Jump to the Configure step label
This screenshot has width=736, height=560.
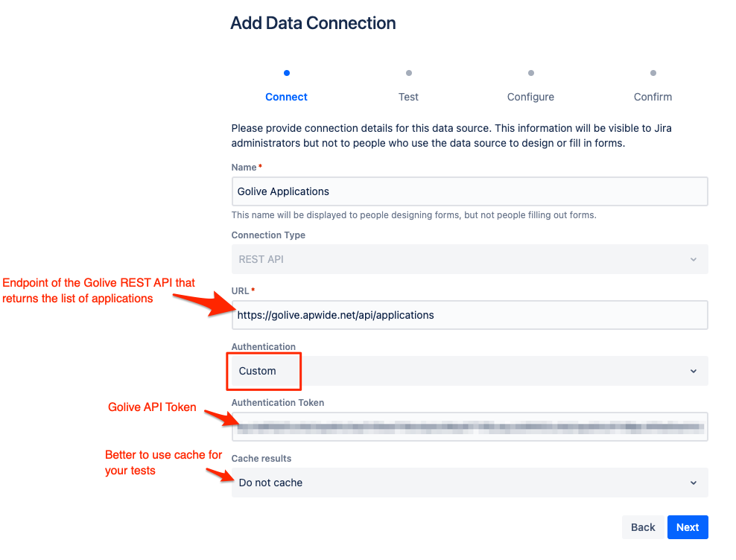531,97
